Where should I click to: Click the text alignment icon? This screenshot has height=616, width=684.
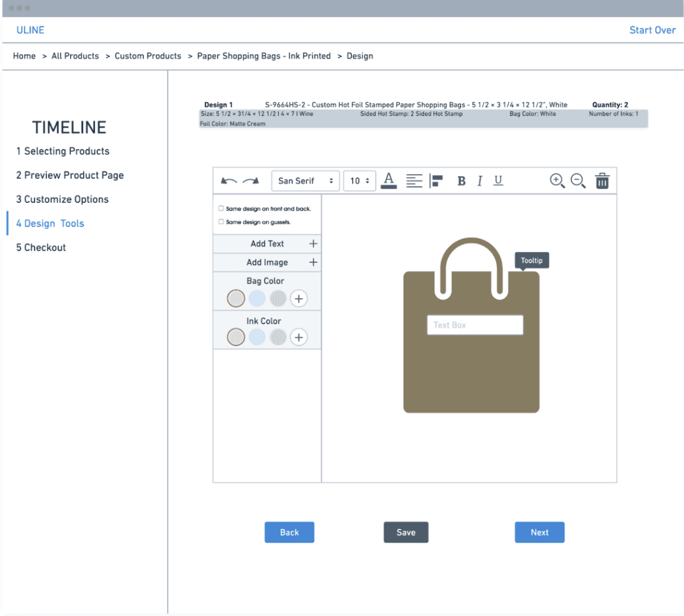coord(414,181)
